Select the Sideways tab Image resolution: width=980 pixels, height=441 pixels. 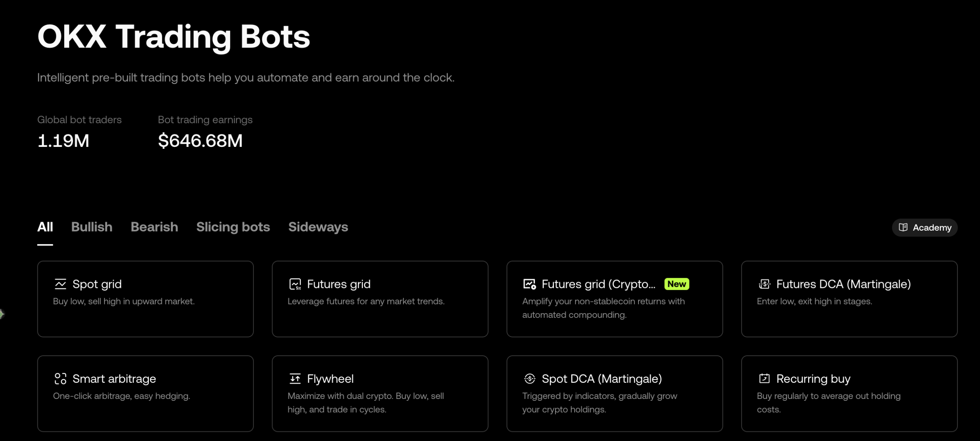318,227
